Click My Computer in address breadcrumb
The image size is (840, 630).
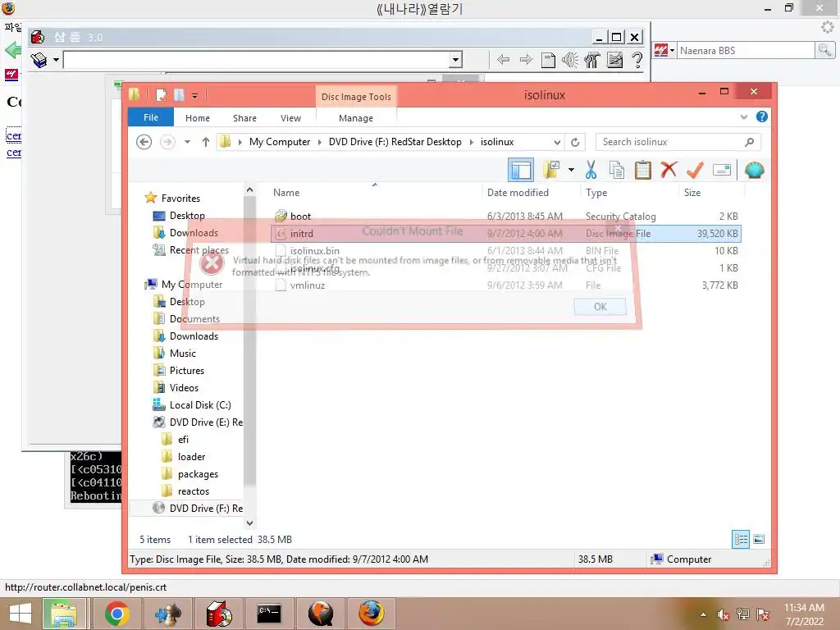(280, 142)
